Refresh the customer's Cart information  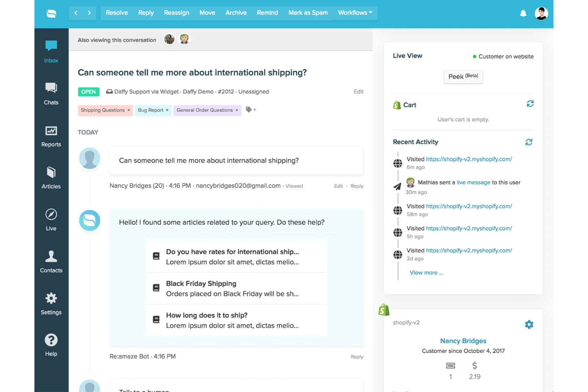(530, 104)
